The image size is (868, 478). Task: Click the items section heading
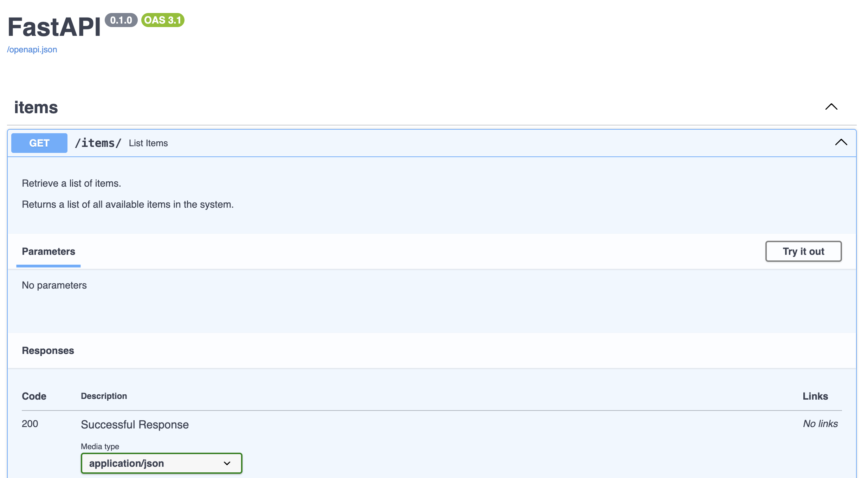36,107
